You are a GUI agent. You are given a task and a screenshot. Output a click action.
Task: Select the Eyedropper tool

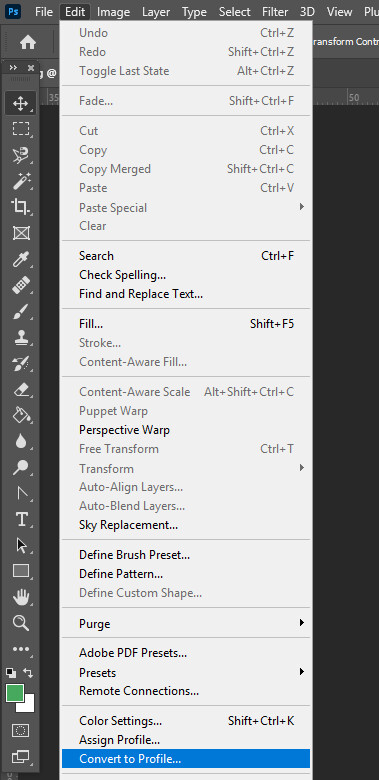click(x=20, y=259)
